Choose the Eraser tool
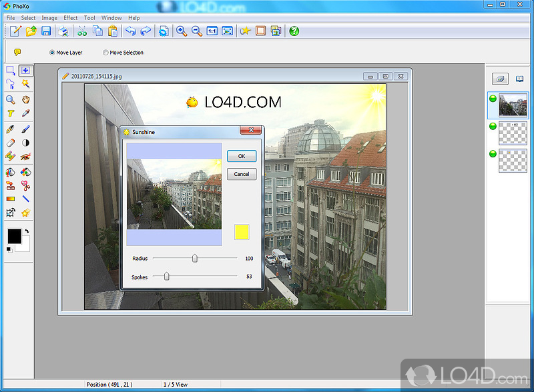 [x=10, y=143]
